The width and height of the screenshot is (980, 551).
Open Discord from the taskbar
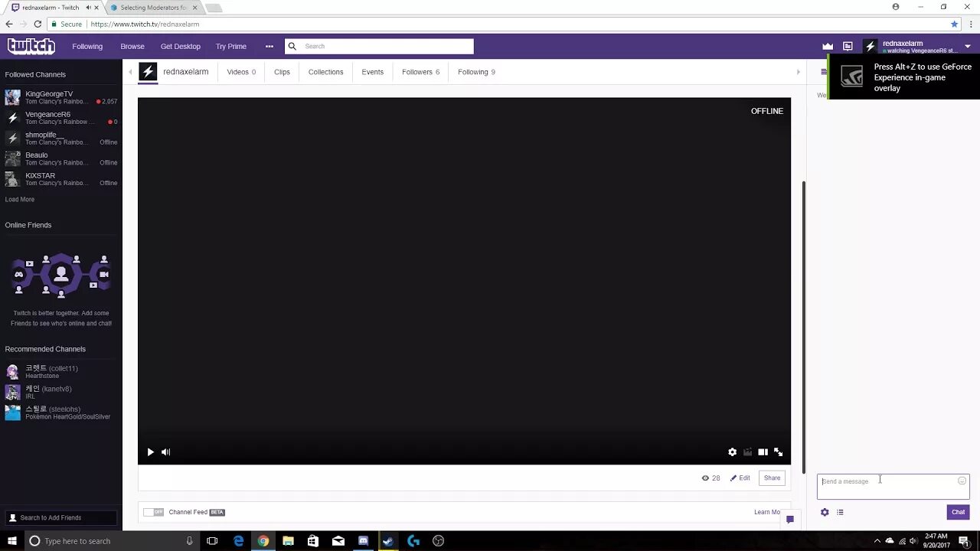[363, 541]
